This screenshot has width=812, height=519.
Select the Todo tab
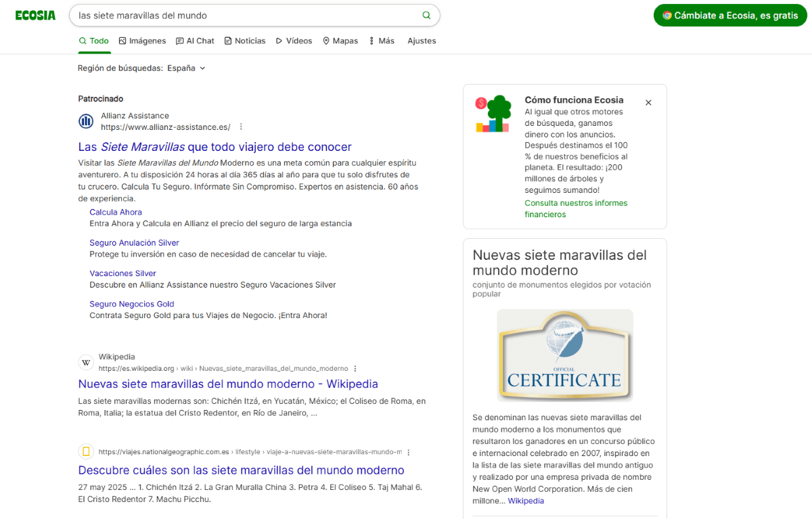pyautogui.click(x=93, y=41)
